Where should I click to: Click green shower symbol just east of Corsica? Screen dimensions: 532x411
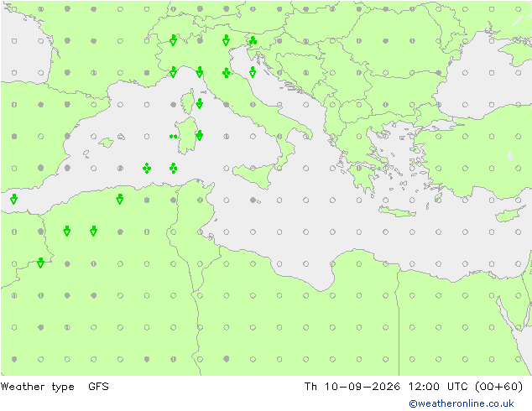pos(200,103)
